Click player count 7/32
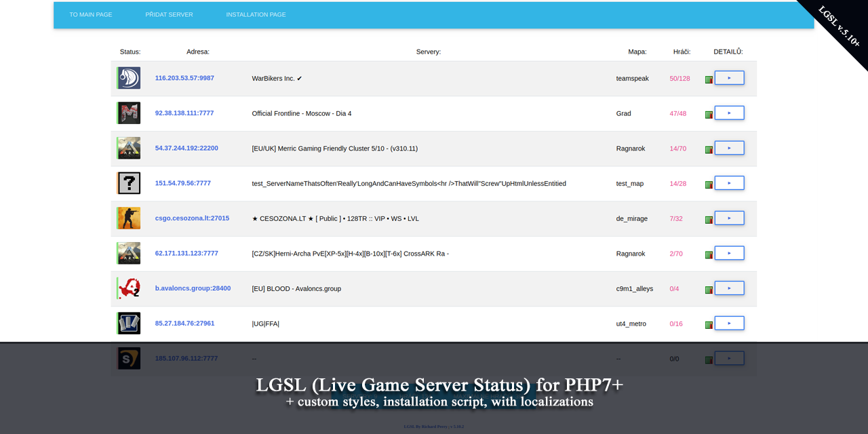Screen dimensions: 868x434 tap(676, 218)
